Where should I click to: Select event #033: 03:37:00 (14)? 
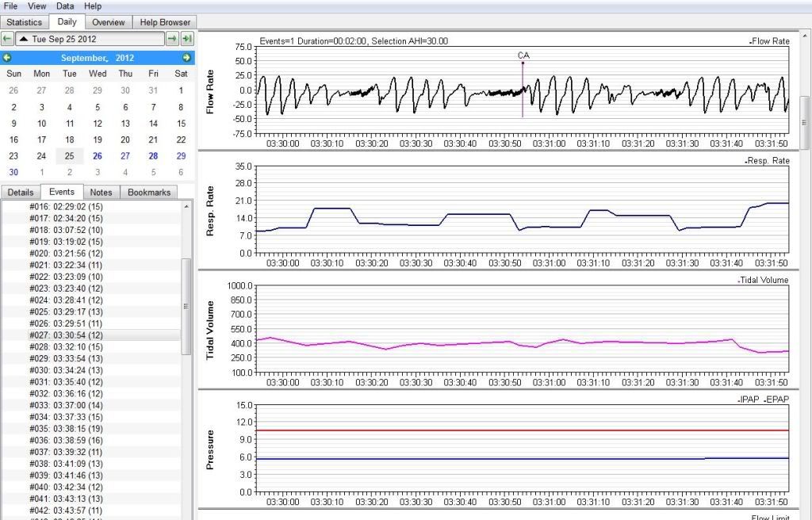(x=67, y=406)
